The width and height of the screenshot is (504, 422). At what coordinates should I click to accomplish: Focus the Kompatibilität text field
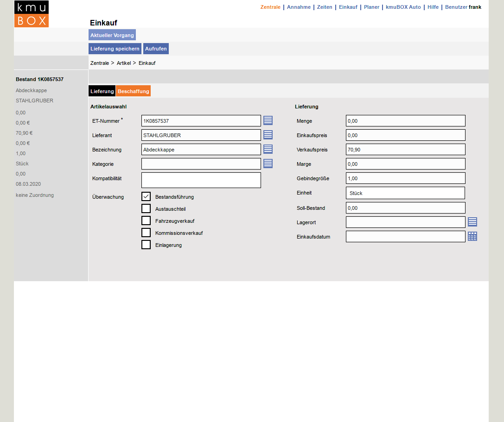[x=201, y=180]
